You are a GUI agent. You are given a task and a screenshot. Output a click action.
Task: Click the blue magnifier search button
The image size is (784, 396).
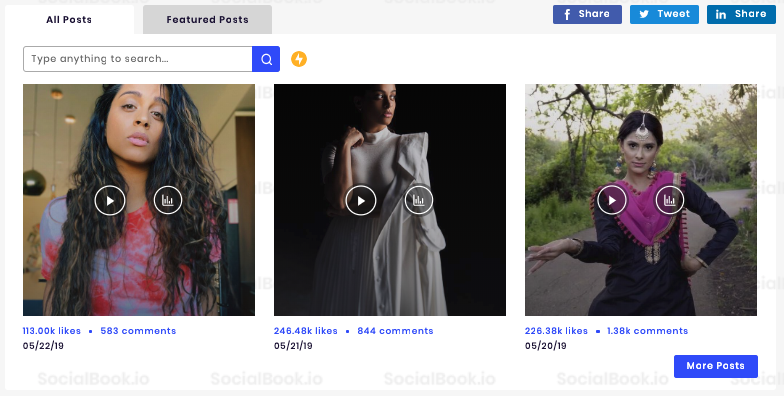[x=266, y=59]
